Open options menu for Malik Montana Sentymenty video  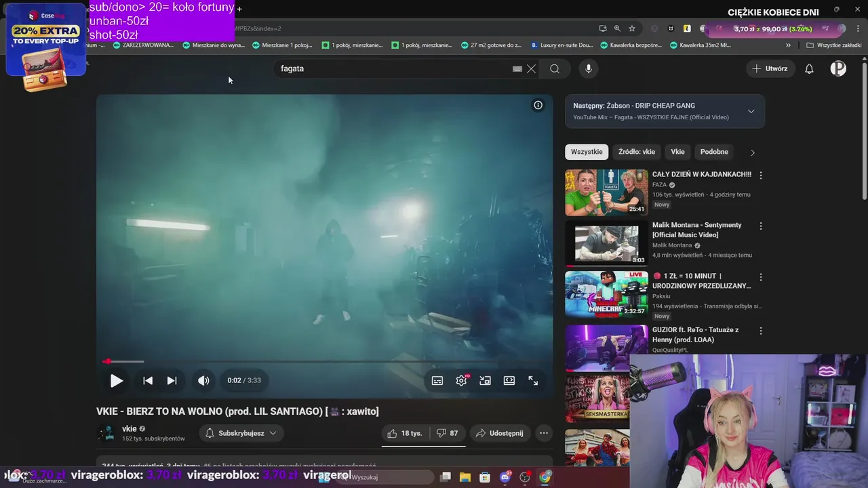coord(761,226)
